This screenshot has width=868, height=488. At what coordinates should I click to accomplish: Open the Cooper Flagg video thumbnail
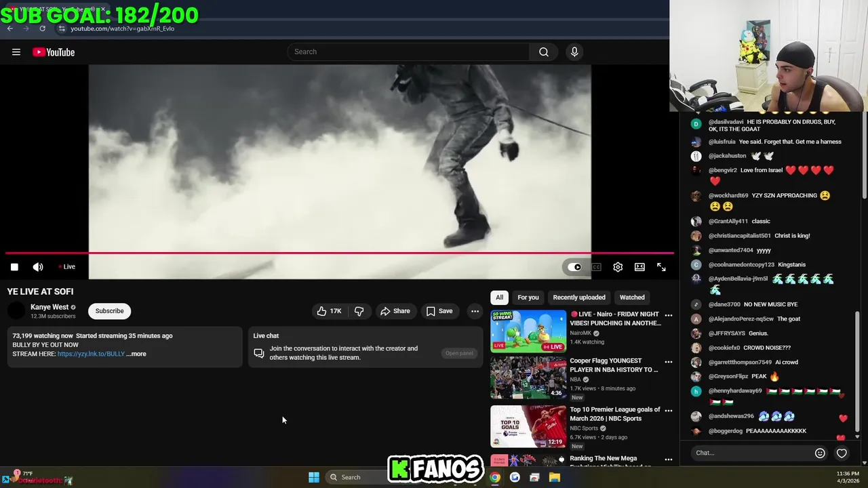point(528,378)
